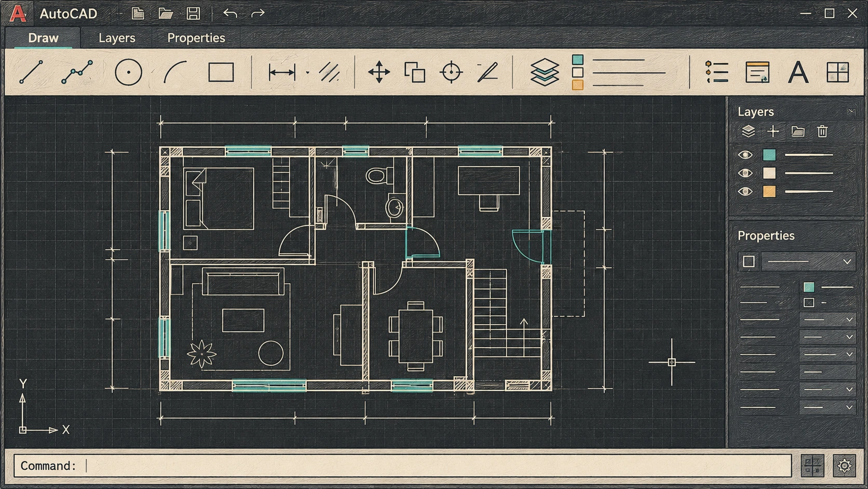
Task: Delete layer using trash icon
Action: coord(822,131)
